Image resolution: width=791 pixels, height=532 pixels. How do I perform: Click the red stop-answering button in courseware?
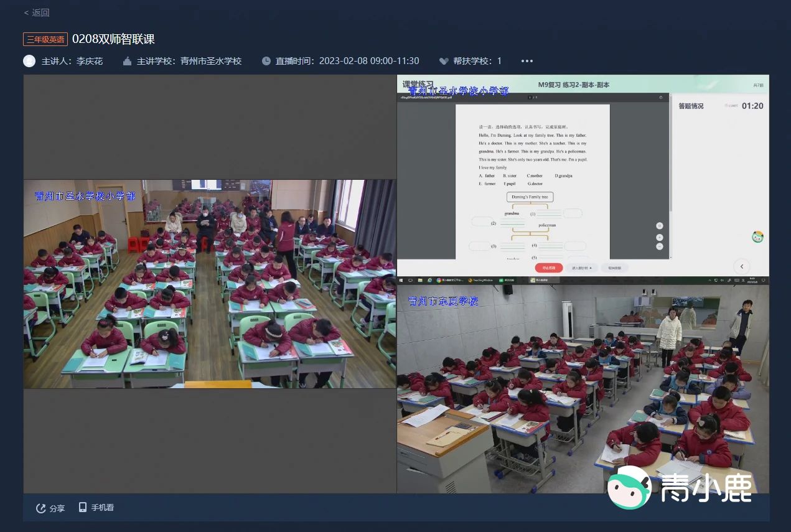pos(548,268)
